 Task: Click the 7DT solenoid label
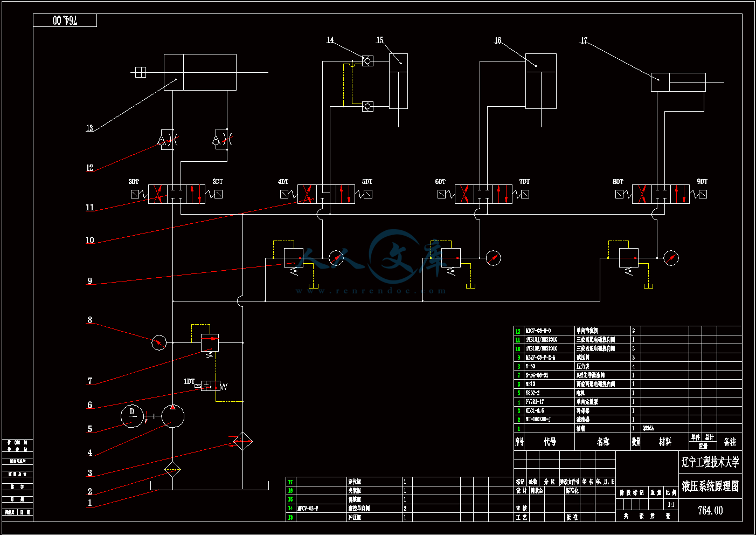[x=524, y=182]
